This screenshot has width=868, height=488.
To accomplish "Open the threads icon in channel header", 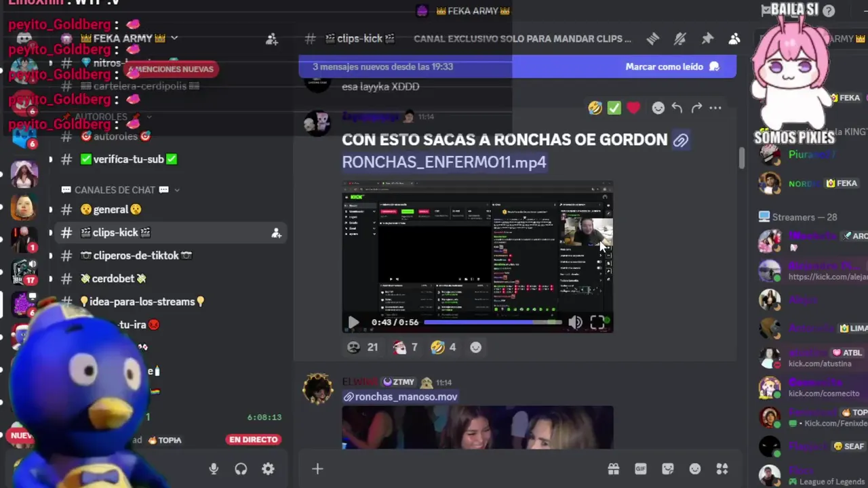I will (x=652, y=39).
